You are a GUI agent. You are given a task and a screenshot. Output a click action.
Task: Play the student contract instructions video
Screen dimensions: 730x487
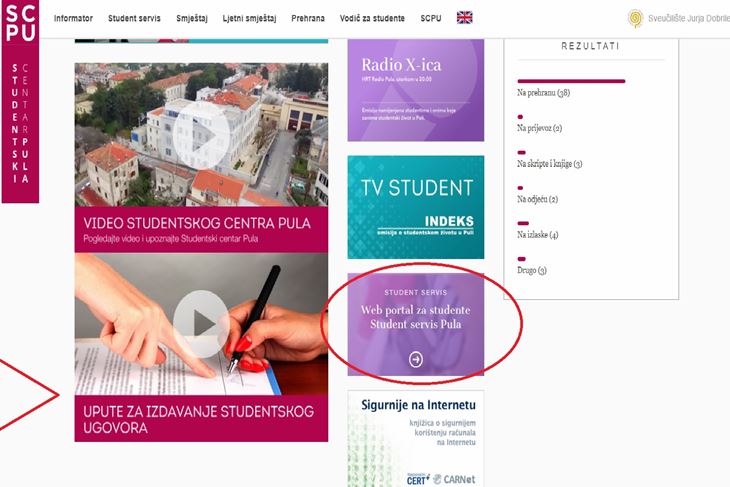(201, 324)
